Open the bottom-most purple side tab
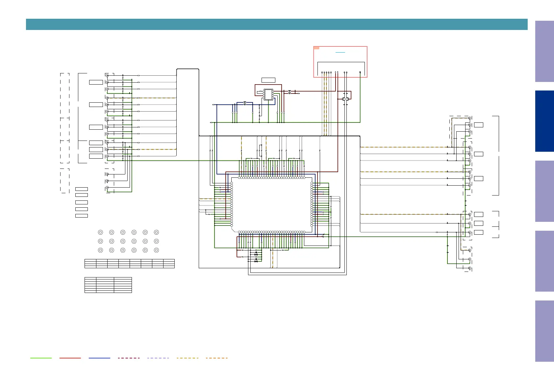Image resolution: width=554 pixels, height=392 pixels. tap(544, 331)
